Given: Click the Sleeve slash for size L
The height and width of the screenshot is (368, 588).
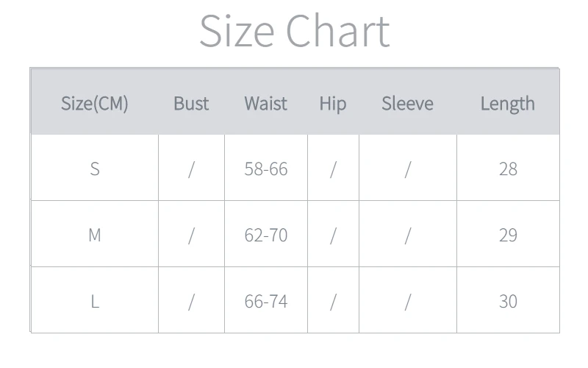Looking at the screenshot, I should tap(407, 301).
